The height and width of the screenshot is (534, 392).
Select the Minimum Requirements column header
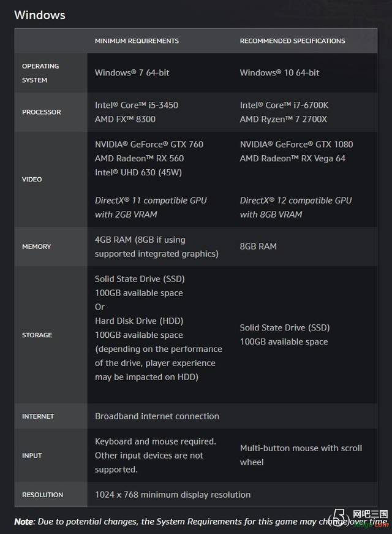point(137,41)
